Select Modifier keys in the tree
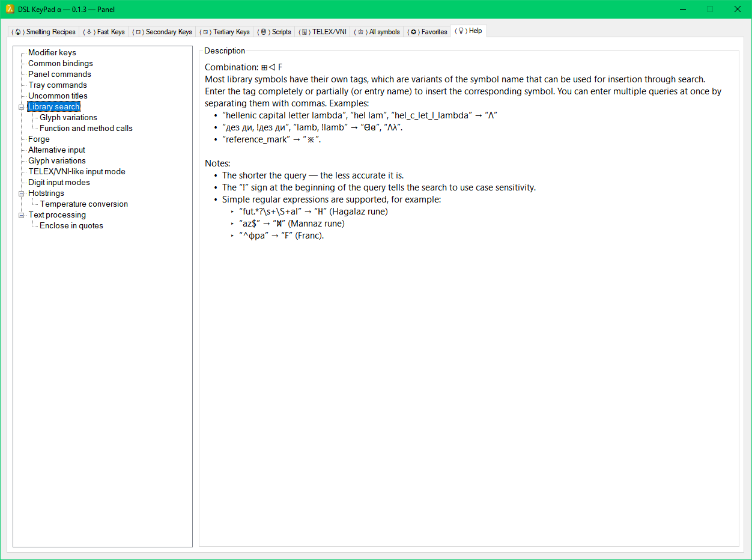This screenshot has width=752, height=560. pyautogui.click(x=52, y=53)
